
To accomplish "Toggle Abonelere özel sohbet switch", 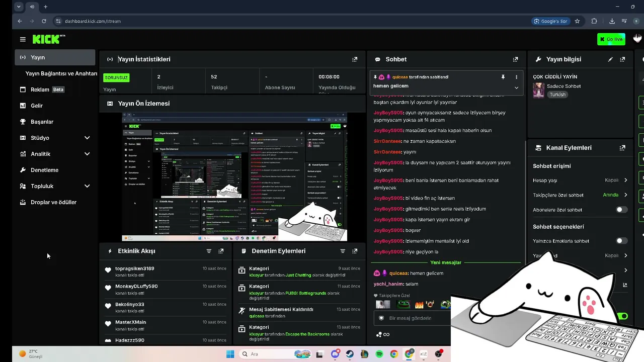I will pos(622,210).
